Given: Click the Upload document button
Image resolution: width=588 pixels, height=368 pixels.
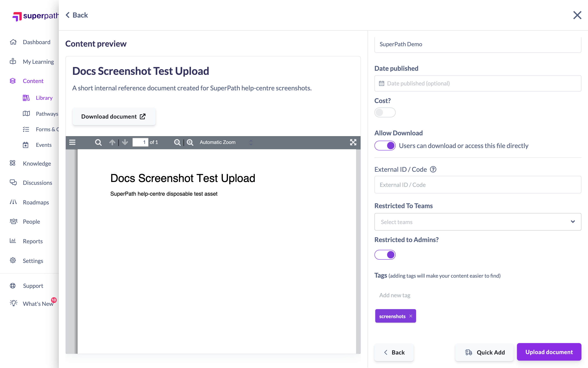Looking at the screenshot, I should [x=549, y=352].
